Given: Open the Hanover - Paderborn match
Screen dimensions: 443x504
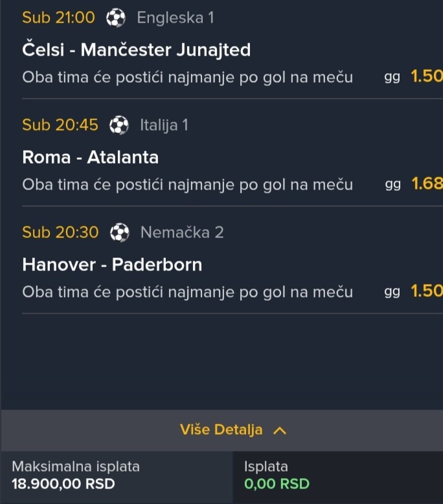Looking at the screenshot, I should 112,265.
